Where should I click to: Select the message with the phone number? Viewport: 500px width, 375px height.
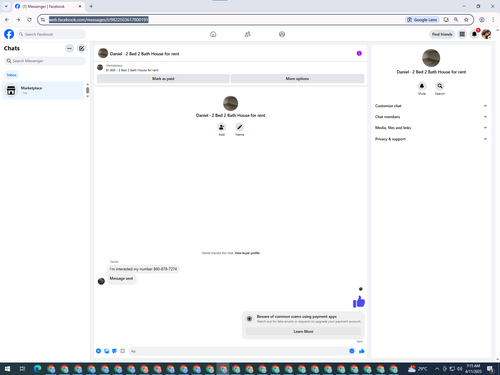(143, 269)
